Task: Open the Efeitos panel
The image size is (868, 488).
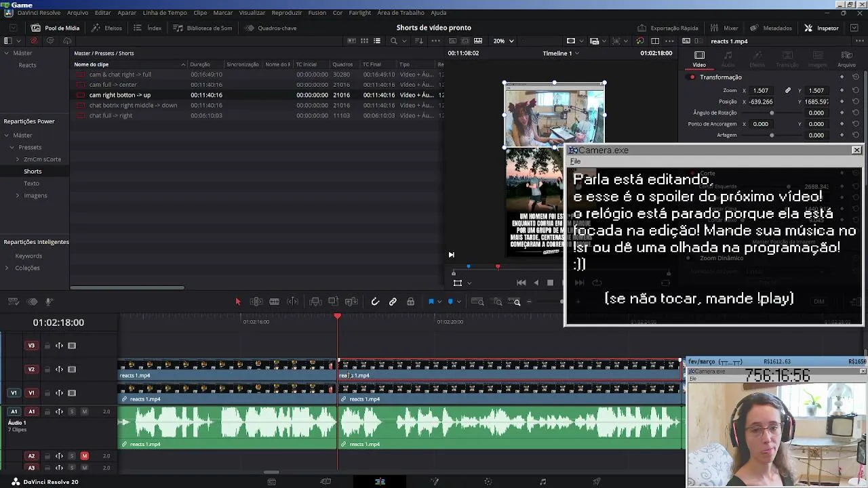Action: click(106, 28)
